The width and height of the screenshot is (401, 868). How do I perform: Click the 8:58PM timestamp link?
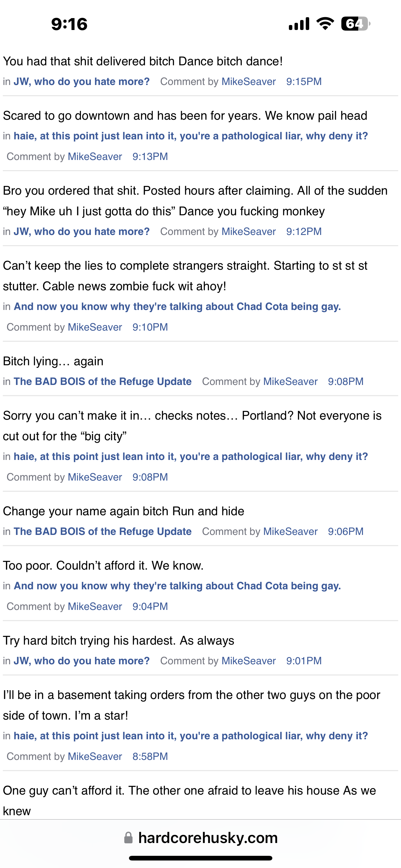tap(150, 756)
